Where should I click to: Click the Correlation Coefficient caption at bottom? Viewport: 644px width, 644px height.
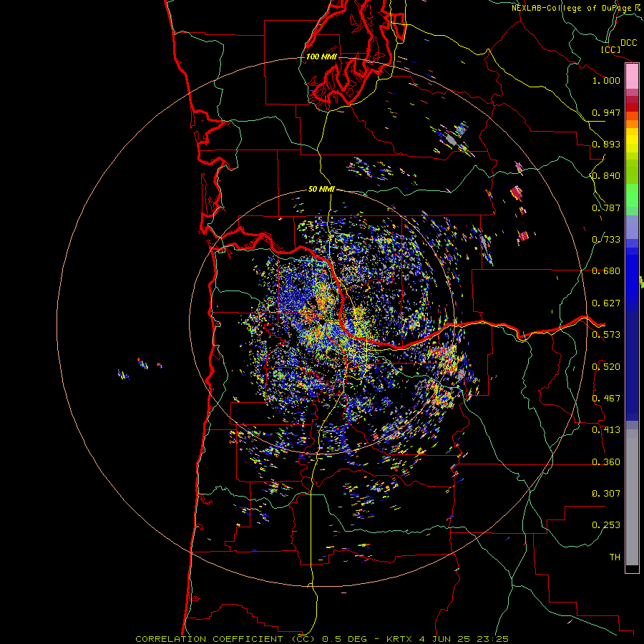click(x=322, y=639)
